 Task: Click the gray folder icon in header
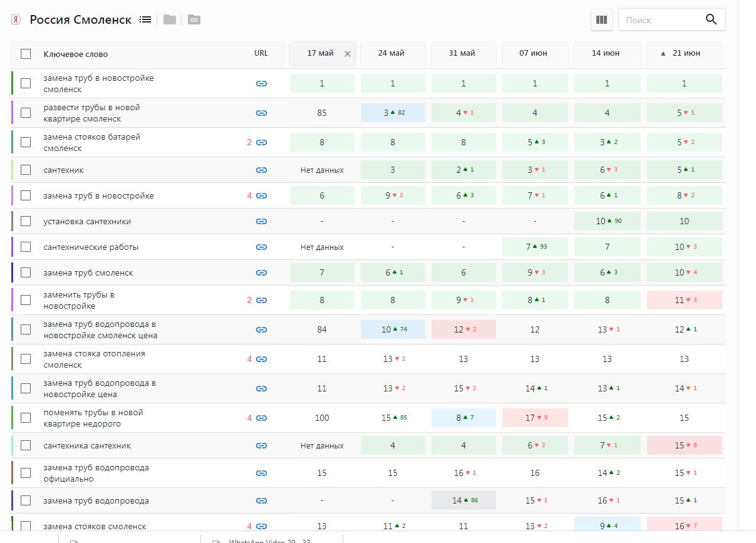click(169, 19)
